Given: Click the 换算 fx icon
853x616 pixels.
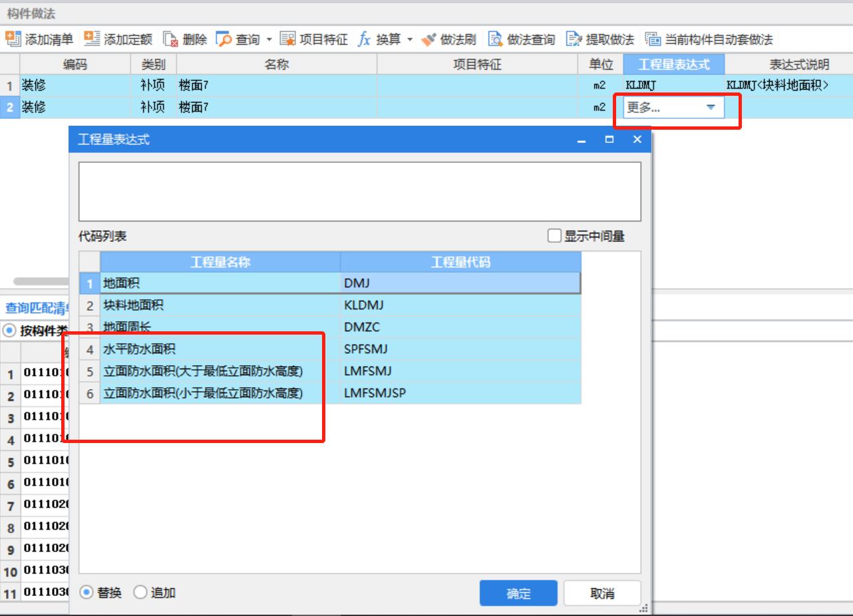Looking at the screenshot, I should tap(364, 39).
